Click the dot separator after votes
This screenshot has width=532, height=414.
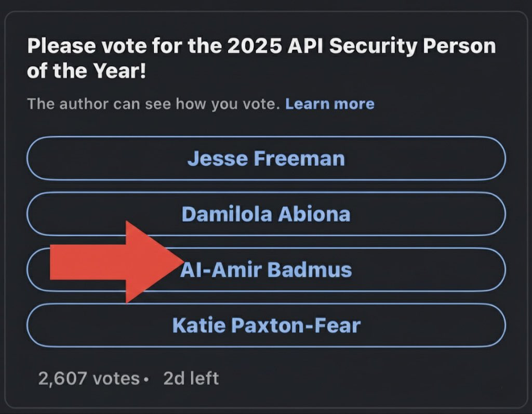[x=146, y=380]
